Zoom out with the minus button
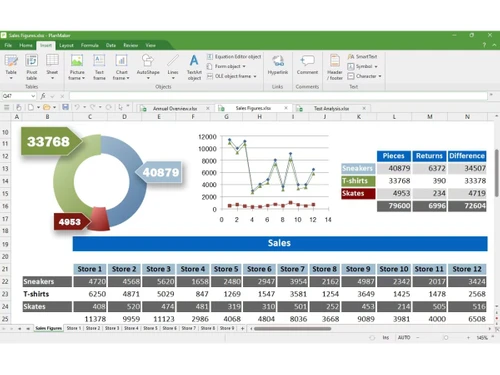 418,338
